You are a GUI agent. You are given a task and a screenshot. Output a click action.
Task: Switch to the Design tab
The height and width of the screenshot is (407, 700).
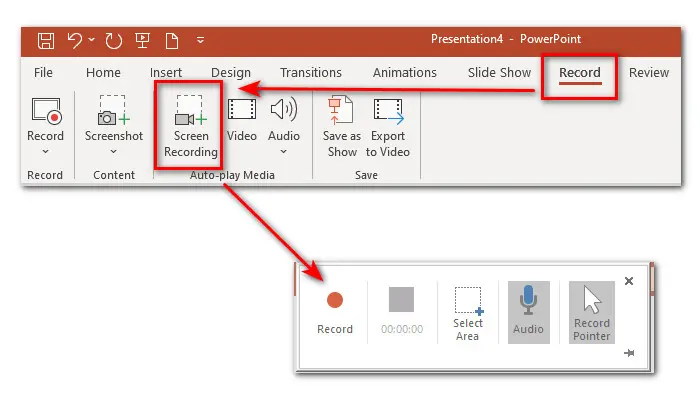tap(231, 72)
